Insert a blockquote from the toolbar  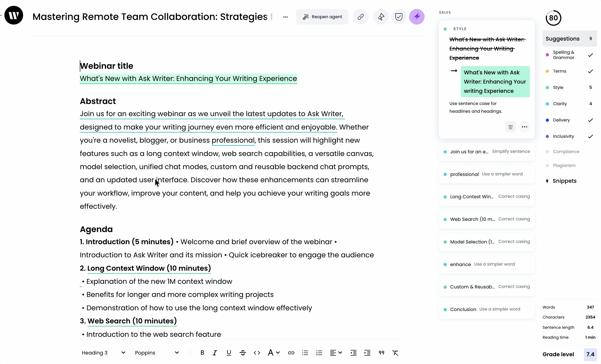tap(381, 353)
